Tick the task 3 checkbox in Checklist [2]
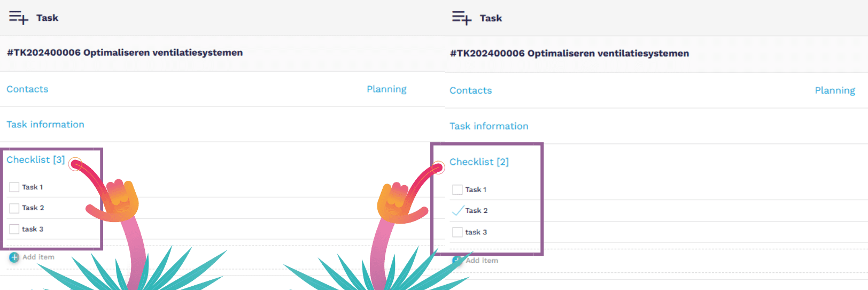The width and height of the screenshot is (868, 290). pos(458,232)
